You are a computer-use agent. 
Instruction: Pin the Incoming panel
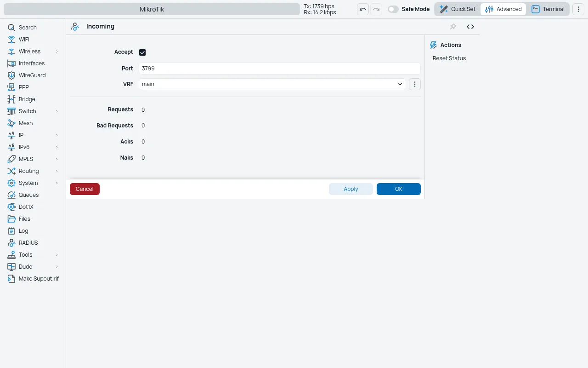pyautogui.click(x=453, y=27)
